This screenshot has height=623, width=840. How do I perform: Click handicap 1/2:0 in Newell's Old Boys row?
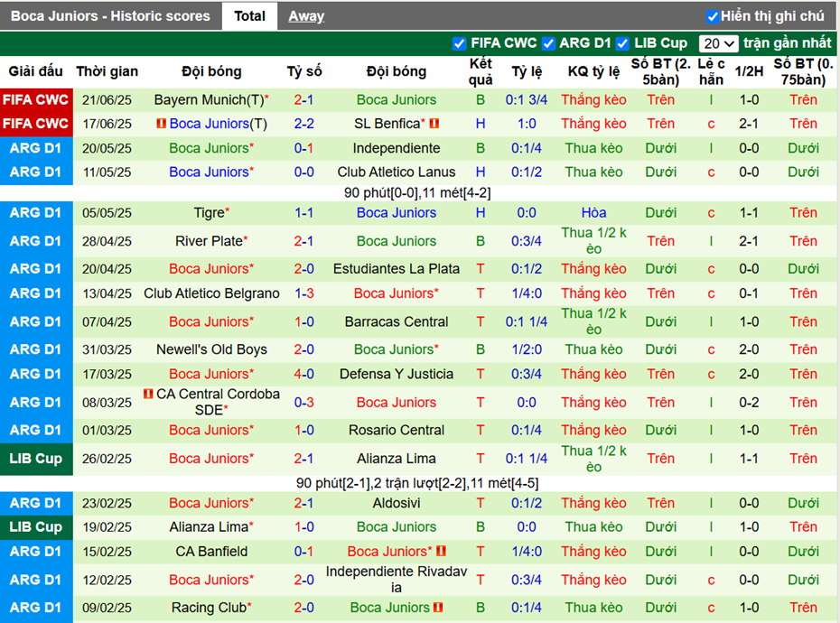pos(526,349)
